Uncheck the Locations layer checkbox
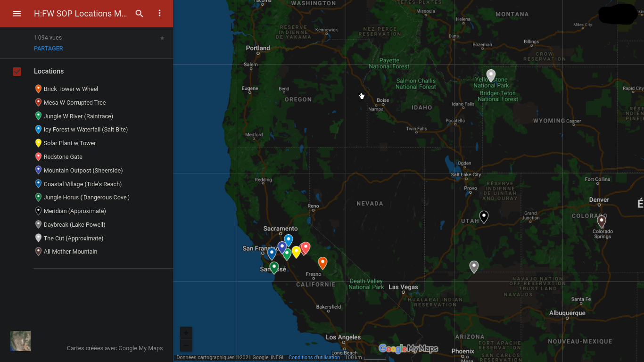Viewport: 644px width, 362px height. [17, 71]
